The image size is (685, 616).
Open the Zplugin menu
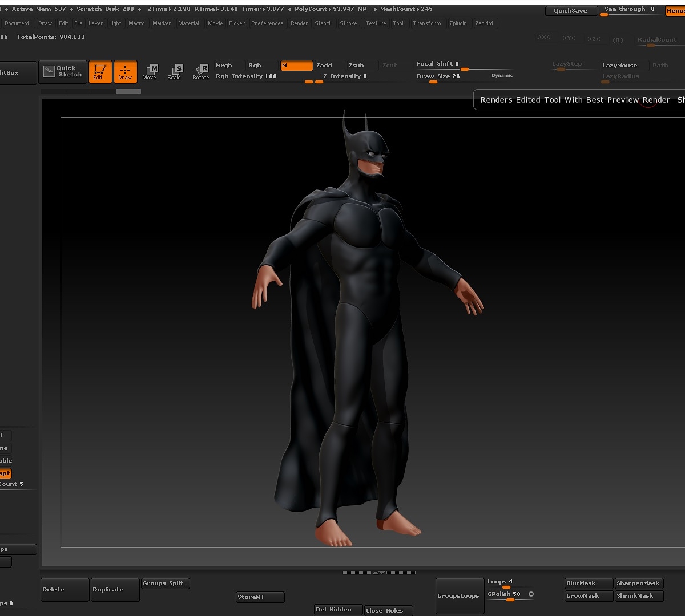pyautogui.click(x=458, y=23)
